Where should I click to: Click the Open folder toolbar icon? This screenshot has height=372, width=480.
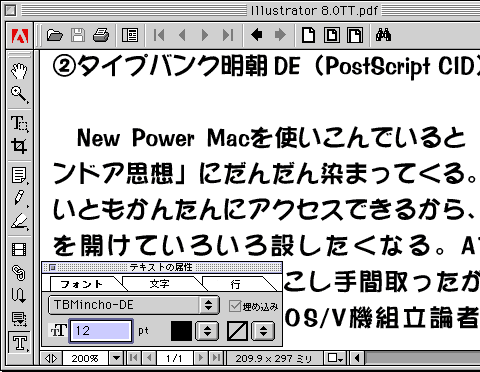[x=55, y=35]
